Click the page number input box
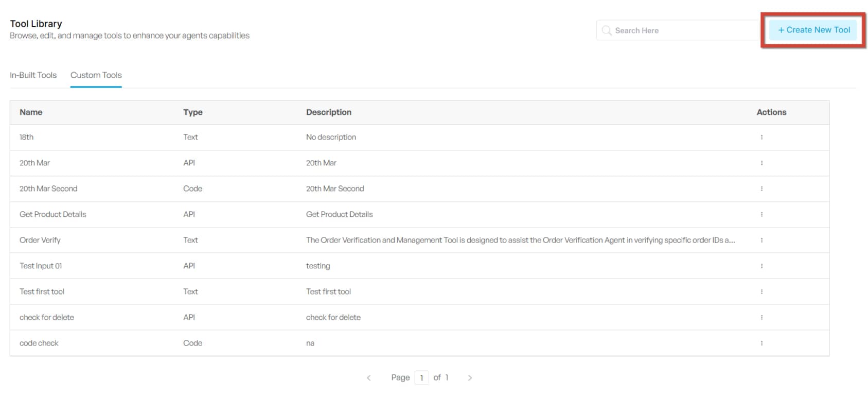The width and height of the screenshot is (868, 396). point(421,378)
